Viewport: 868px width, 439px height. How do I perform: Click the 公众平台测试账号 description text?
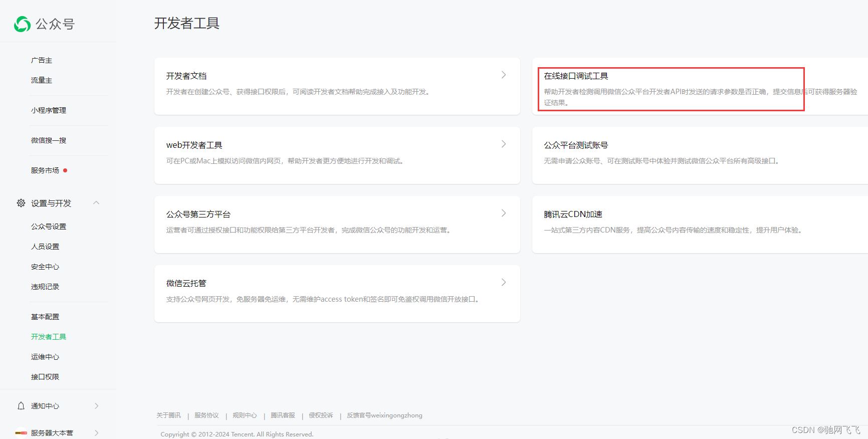click(x=663, y=161)
